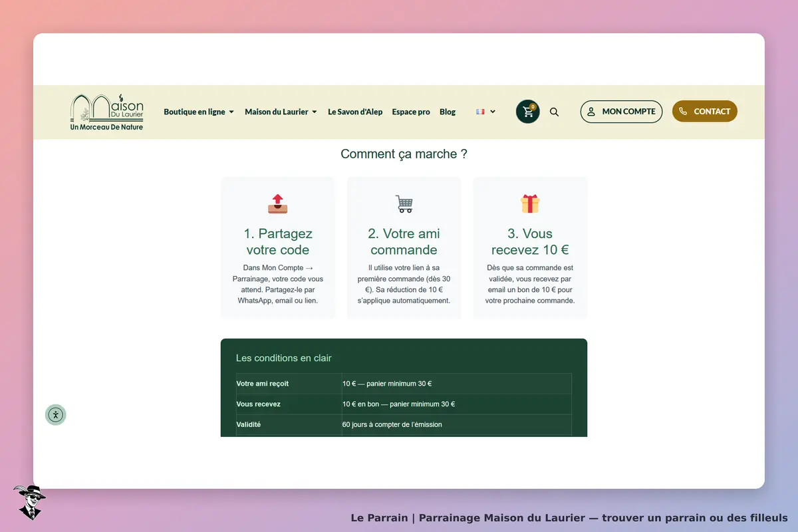Image resolution: width=798 pixels, height=532 pixels.
Task: Click the Dans Mon Compte → Parrainage description
Action: tap(278, 285)
